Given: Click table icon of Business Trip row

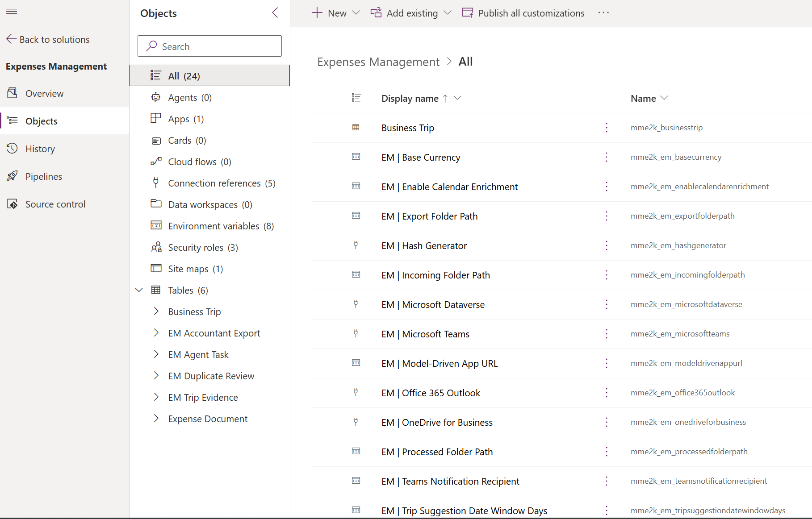Looking at the screenshot, I should 356,127.
